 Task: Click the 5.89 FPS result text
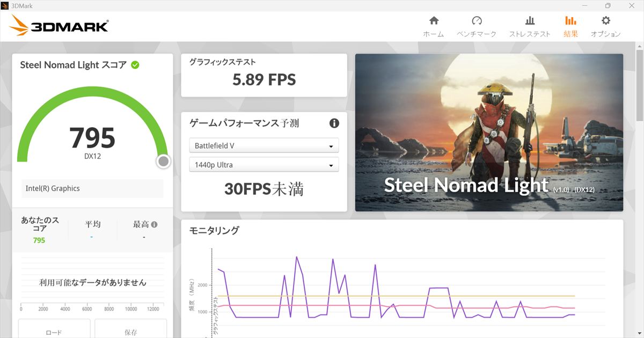coord(264,80)
